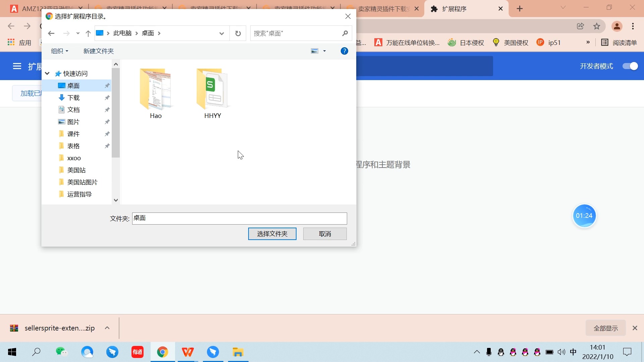Create a new folder with 新建文件夹

pos(99,51)
